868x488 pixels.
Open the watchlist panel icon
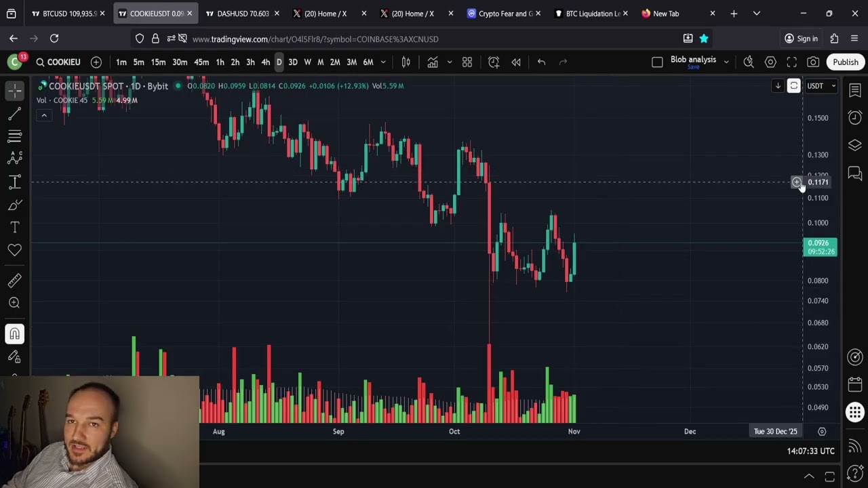(x=854, y=90)
